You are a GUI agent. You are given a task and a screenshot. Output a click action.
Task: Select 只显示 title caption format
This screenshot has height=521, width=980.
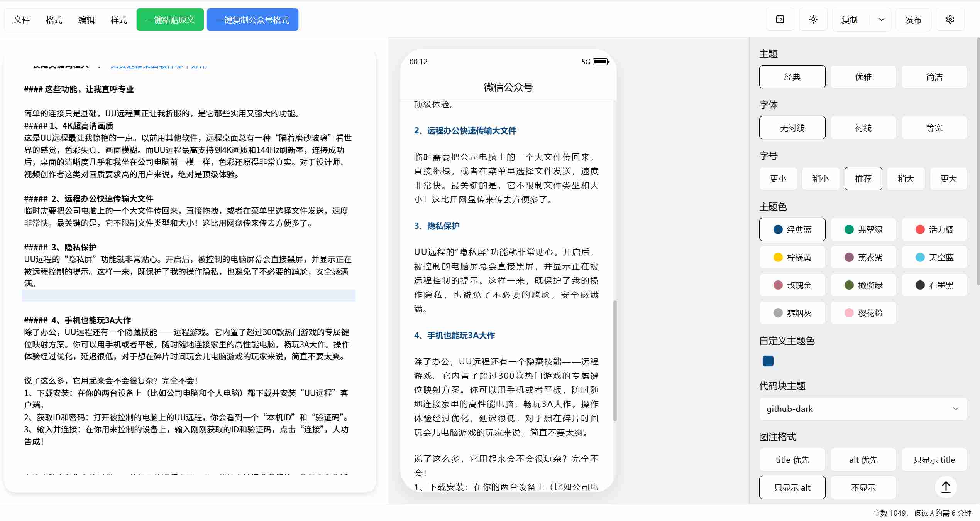click(x=934, y=460)
